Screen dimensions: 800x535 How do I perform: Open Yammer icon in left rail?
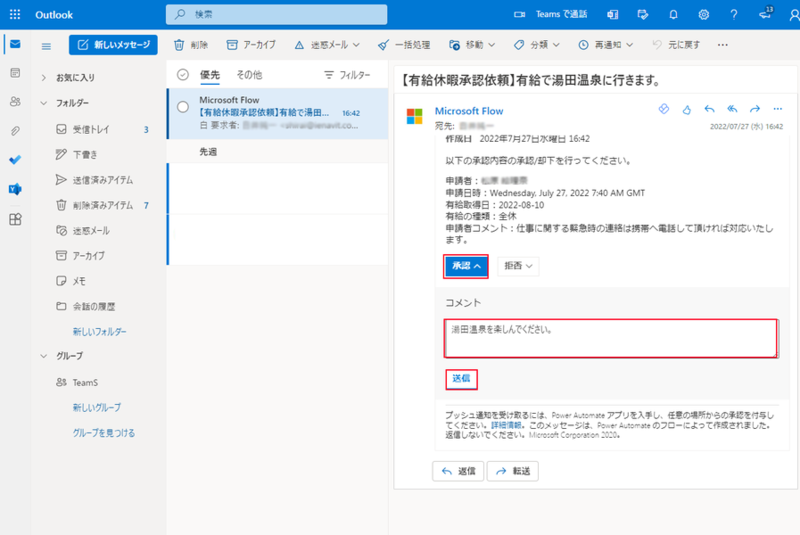tap(15, 189)
